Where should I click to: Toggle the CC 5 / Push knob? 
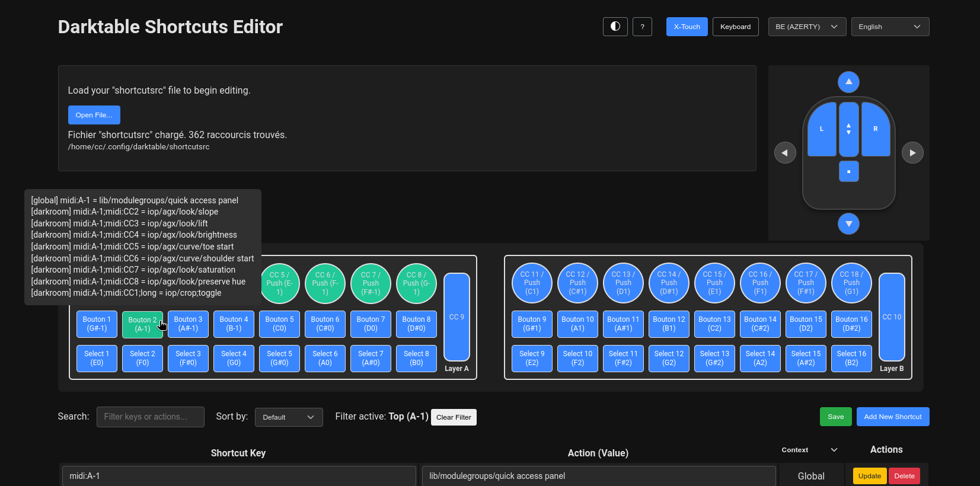point(279,283)
